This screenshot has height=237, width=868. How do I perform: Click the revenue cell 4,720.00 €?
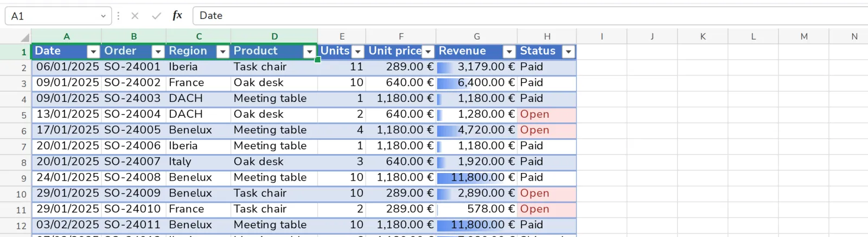click(476, 130)
